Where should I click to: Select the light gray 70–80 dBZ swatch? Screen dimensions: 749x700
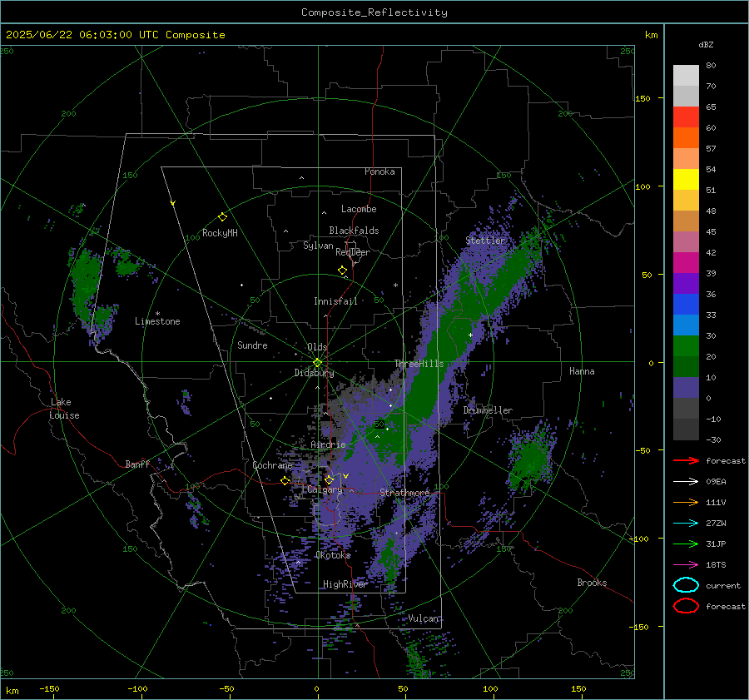coord(686,76)
